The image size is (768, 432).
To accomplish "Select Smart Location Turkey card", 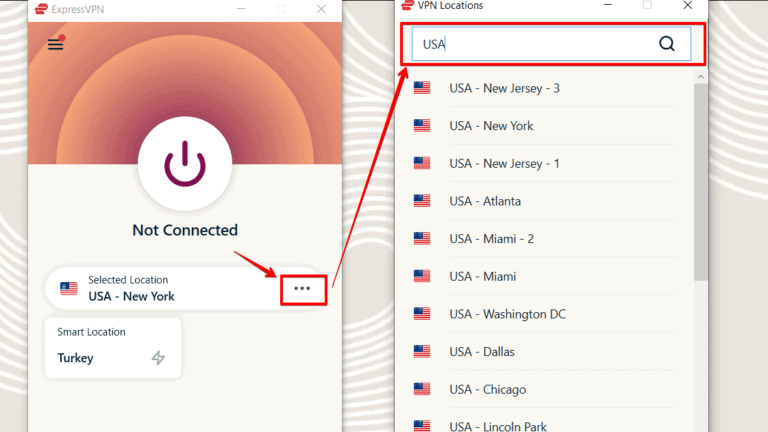I will pyautogui.click(x=113, y=348).
